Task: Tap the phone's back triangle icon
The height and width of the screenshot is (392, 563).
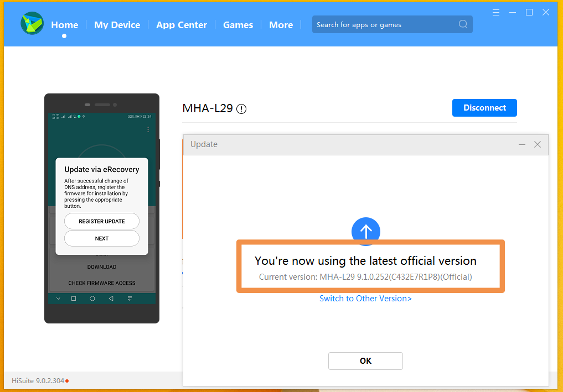Action: [111, 299]
